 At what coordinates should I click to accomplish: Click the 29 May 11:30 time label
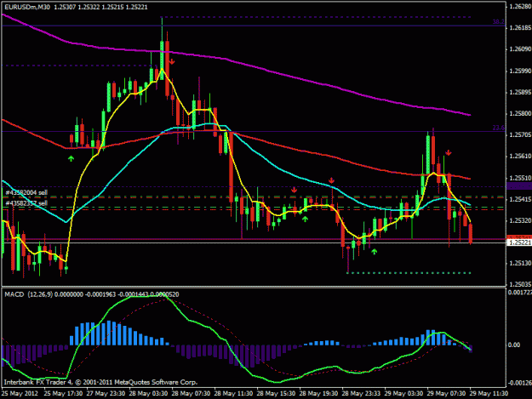(x=489, y=393)
